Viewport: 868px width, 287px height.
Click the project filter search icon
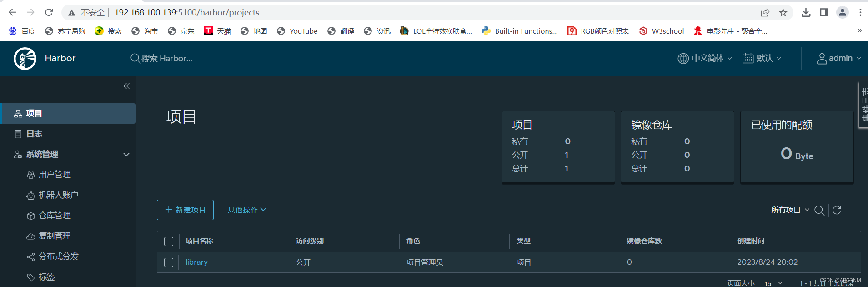pos(819,210)
